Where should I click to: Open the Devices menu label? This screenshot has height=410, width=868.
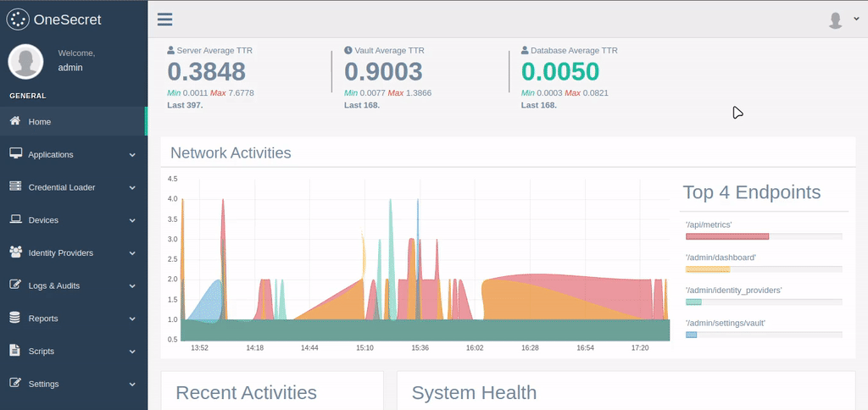(43, 220)
